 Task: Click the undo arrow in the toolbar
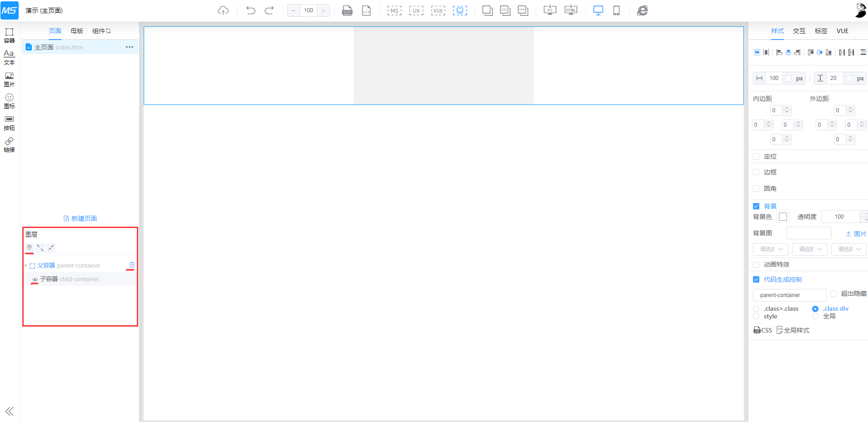[x=251, y=10]
